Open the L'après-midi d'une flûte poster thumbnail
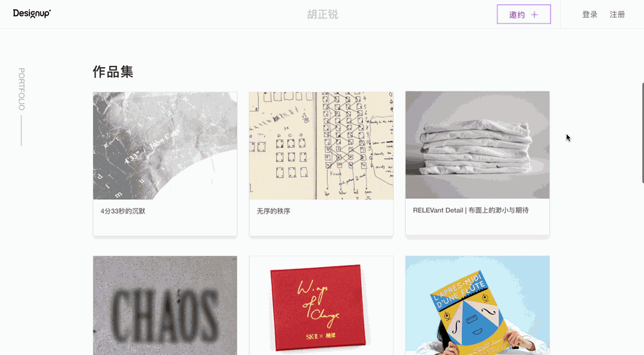Image resolution: width=644 pixels, height=355 pixels. pos(477,305)
